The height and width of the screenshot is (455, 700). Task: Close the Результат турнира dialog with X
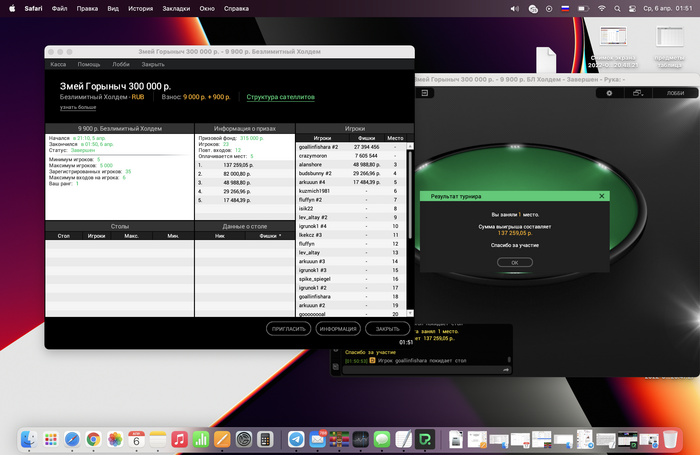[x=601, y=196]
